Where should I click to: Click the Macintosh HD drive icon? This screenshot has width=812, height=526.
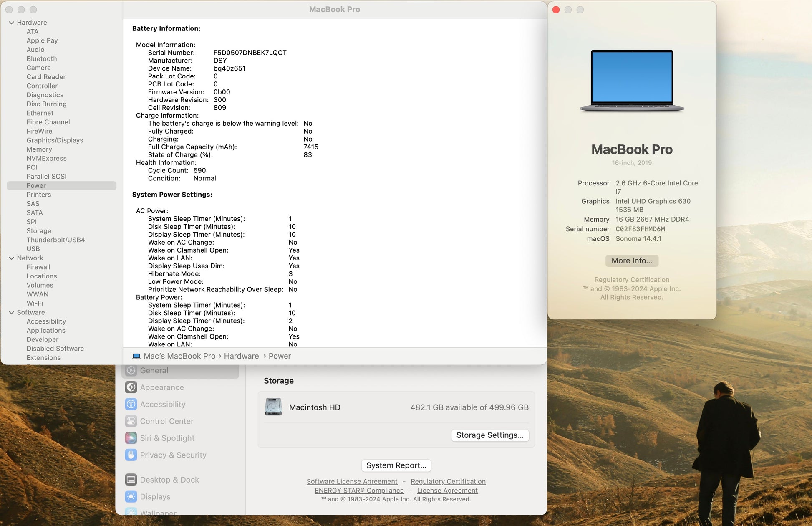coord(273,407)
